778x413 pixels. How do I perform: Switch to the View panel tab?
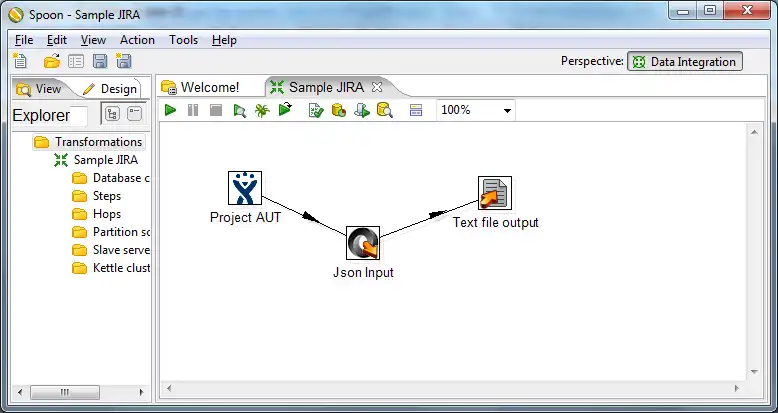click(40, 89)
